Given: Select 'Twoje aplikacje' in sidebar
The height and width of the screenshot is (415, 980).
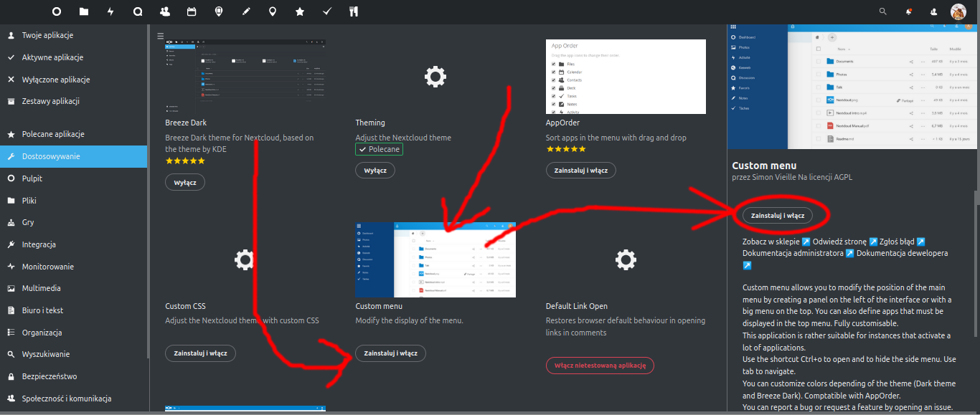Looking at the screenshot, I should tap(73, 35).
